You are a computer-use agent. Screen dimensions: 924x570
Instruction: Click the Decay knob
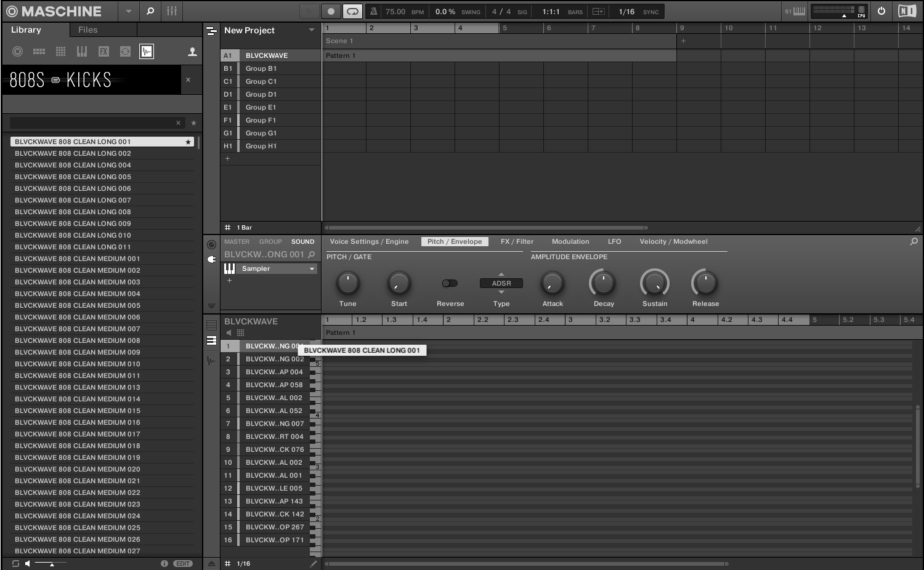coord(603,283)
